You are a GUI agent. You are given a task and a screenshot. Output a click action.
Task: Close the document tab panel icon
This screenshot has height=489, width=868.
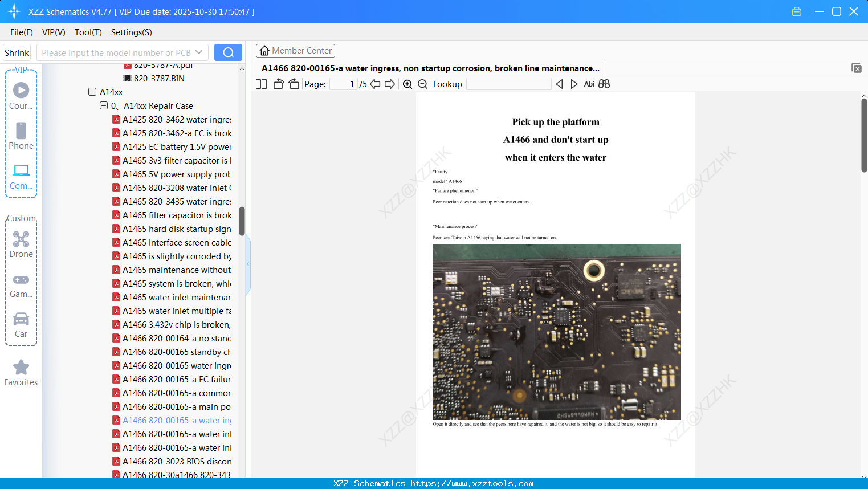[x=856, y=68]
